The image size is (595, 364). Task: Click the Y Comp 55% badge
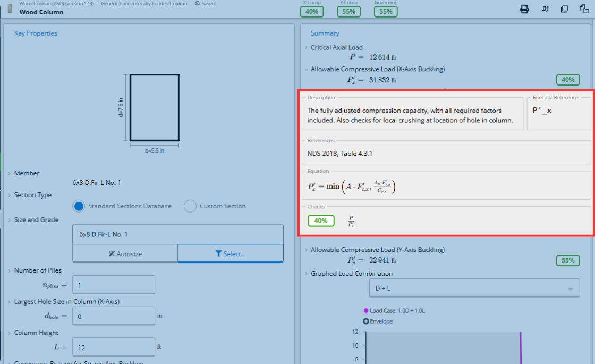348,12
